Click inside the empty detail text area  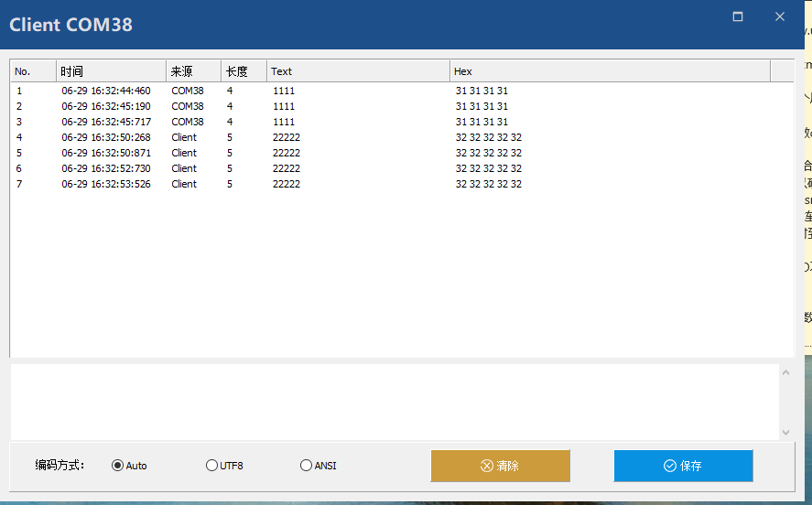(x=394, y=403)
